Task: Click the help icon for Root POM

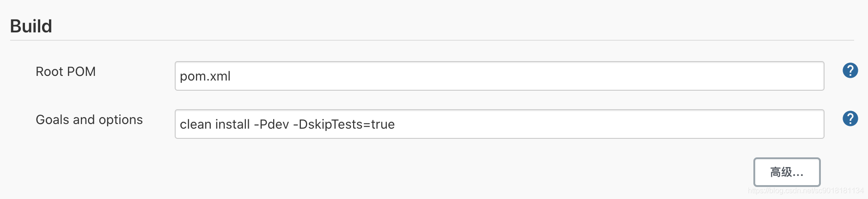Action: 850,71
